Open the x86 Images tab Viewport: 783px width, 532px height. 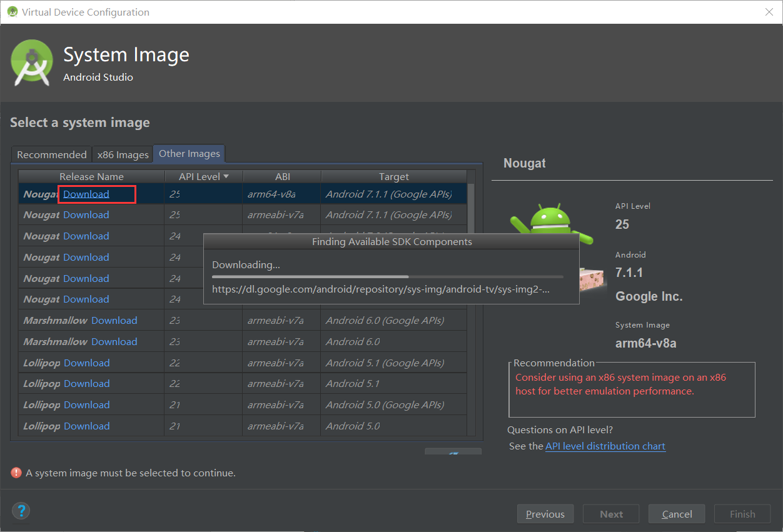(x=123, y=154)
